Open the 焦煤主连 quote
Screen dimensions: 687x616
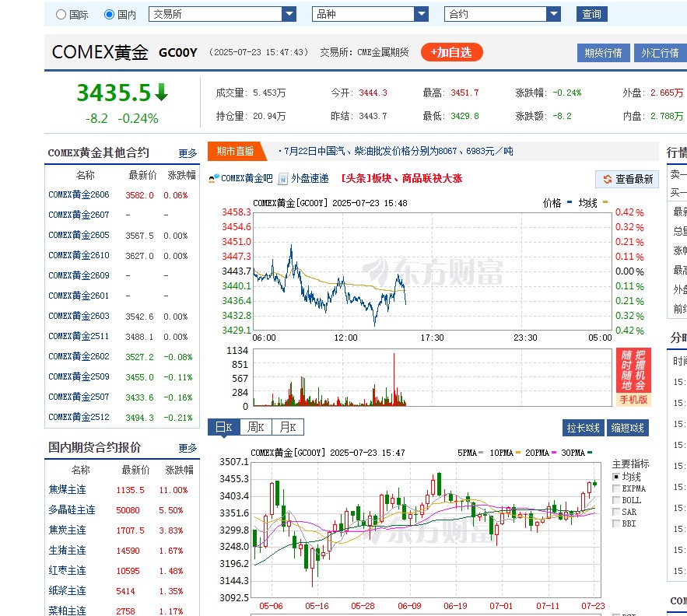click(68, 489)
